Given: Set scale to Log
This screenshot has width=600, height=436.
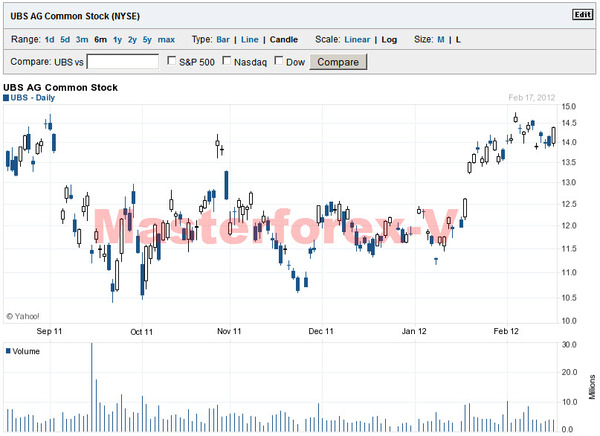Looking at the screenshot, I should tap(389, 40).
